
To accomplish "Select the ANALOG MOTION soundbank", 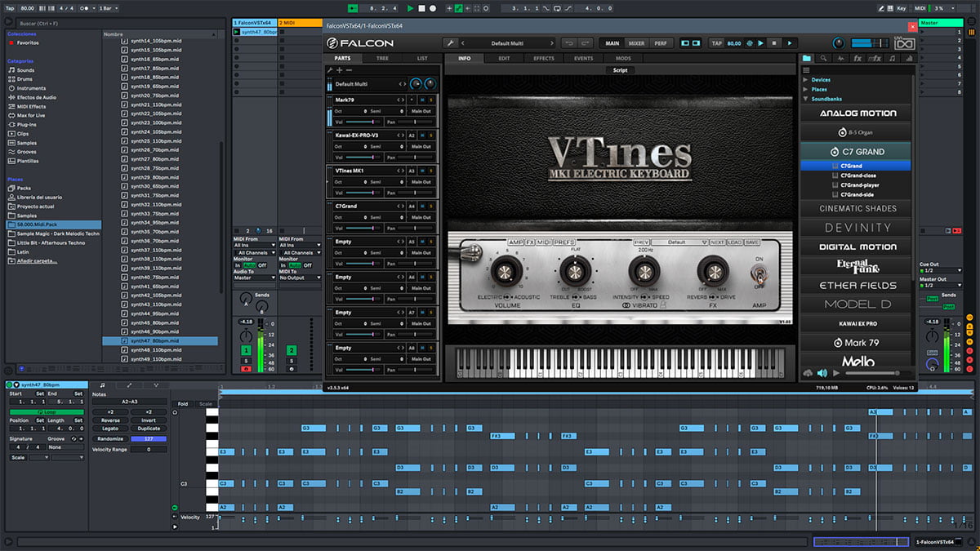I will (x=857, y=113).
